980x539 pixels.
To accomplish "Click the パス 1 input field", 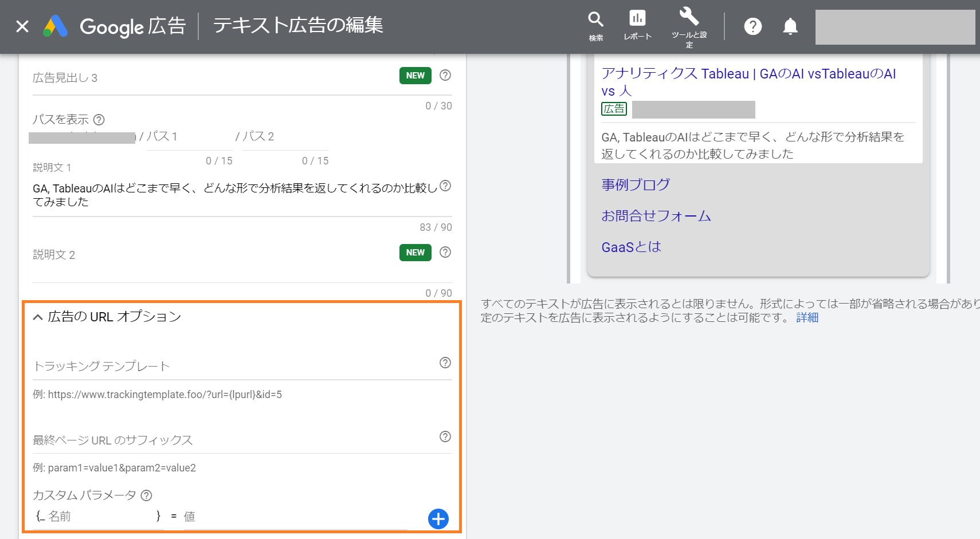I will point(189,137).
